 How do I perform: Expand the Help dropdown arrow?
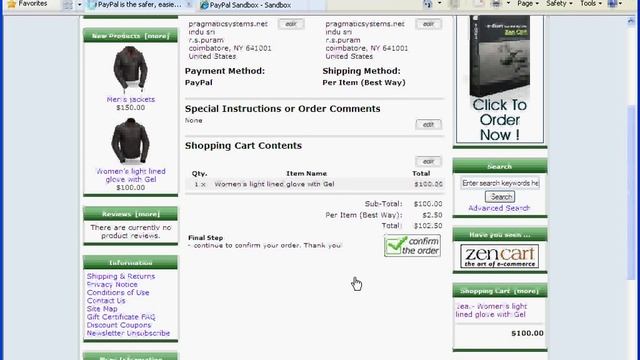coord(620,4)
